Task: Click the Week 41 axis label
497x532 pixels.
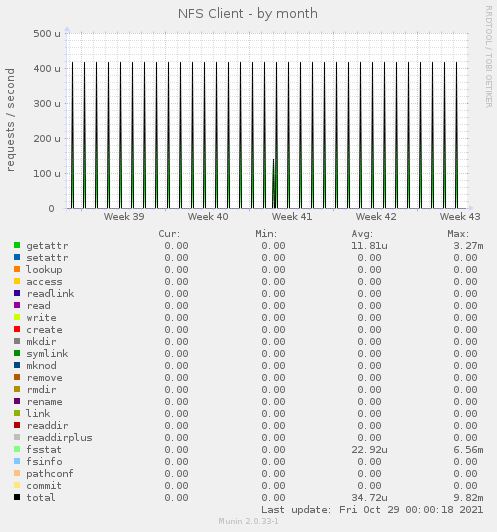Action: click(292, 216)
